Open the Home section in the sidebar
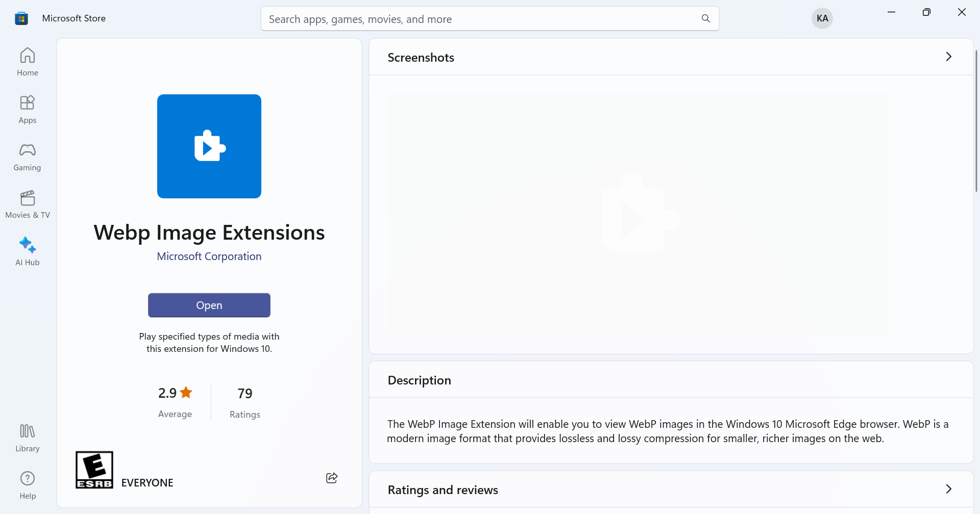This screenshot has width=980, height=514. pos(28,62)
